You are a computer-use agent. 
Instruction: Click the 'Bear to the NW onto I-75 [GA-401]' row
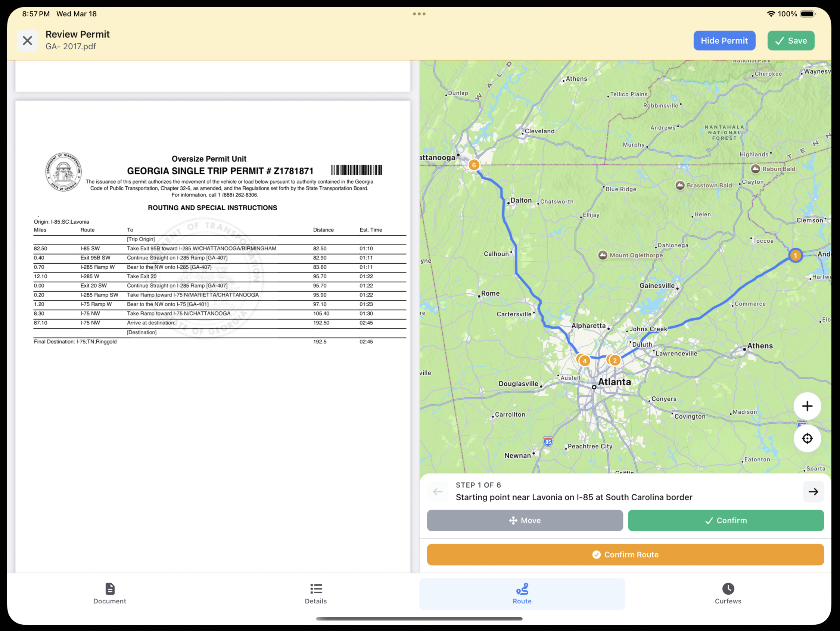click(x=220, y=304)
